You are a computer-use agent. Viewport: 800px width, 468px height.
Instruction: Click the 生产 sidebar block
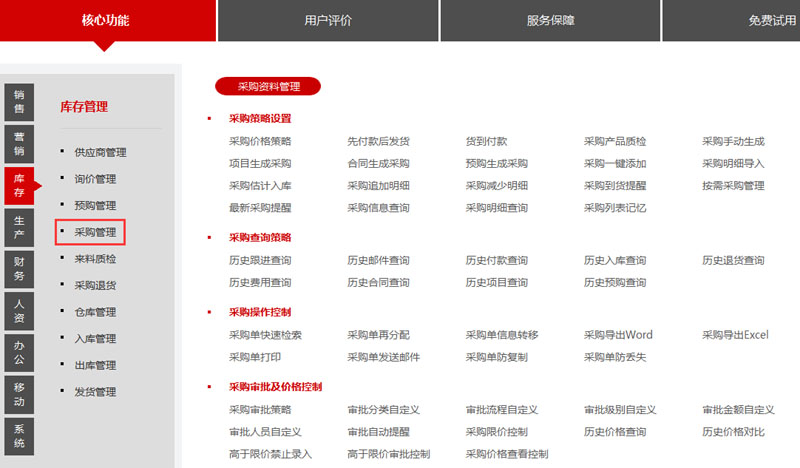click(19, 227)
